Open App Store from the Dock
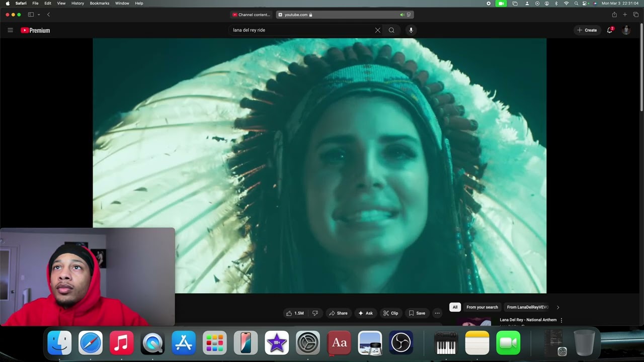Screen dimensions: 644x362 tap(184, 343)
